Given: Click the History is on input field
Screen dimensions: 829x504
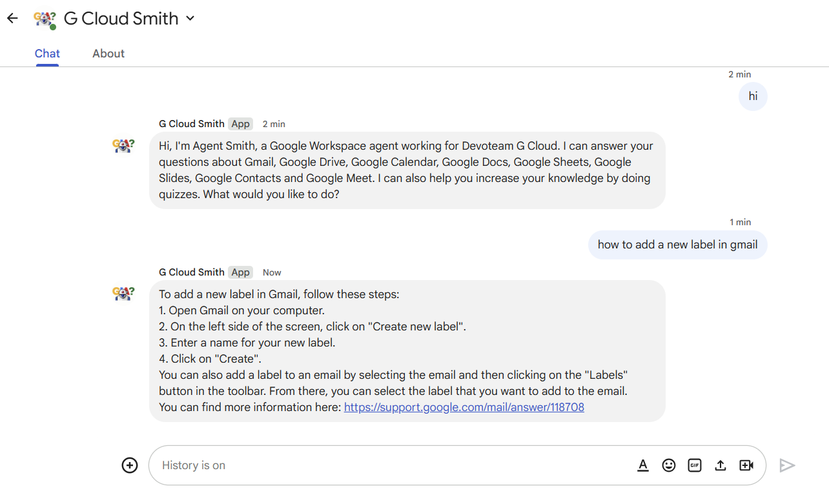Looking at the screenshot, I should coord(387,465).
